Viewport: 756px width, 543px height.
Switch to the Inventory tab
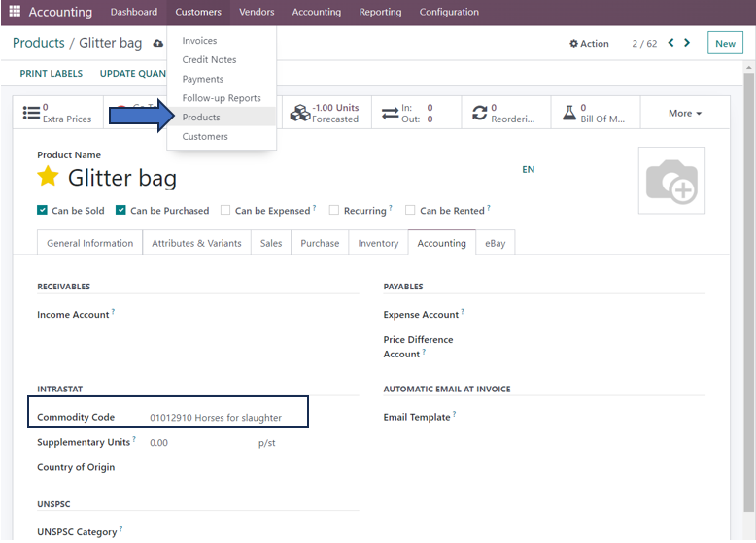tap(378, 243)
